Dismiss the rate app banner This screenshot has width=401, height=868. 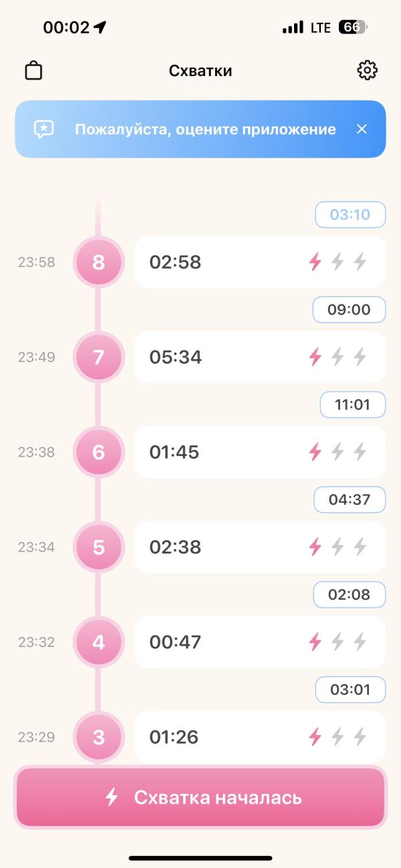coord(362,129)
